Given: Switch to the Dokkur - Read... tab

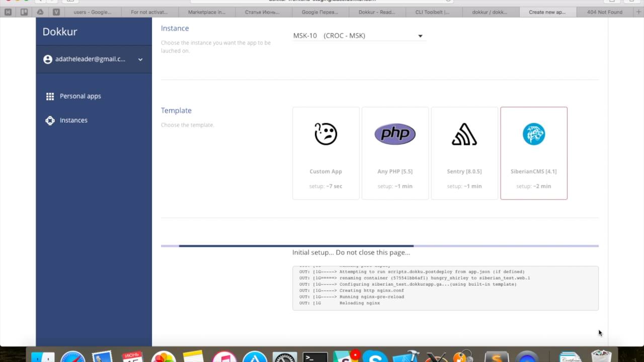Looking at the screenshot, I should (377, 12).
